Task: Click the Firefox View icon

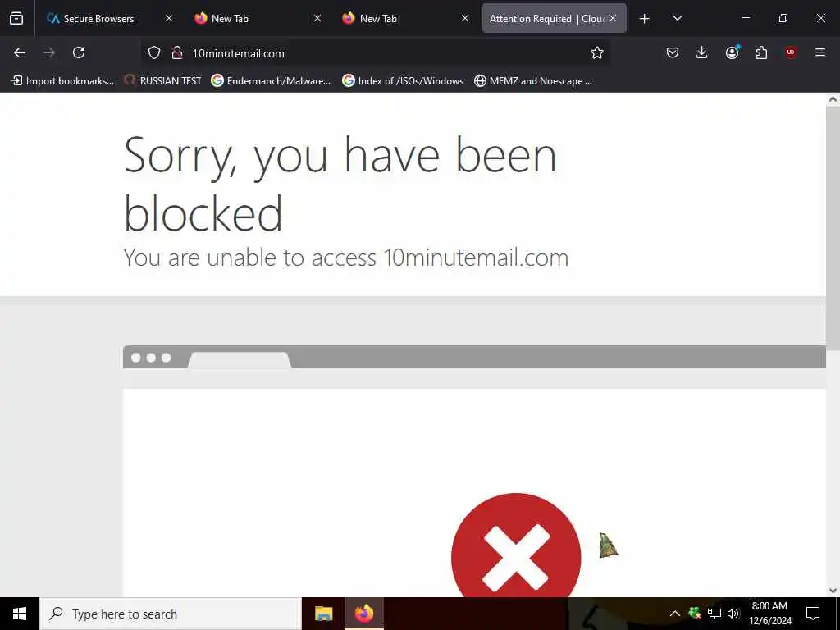Action: pos(16,18)
